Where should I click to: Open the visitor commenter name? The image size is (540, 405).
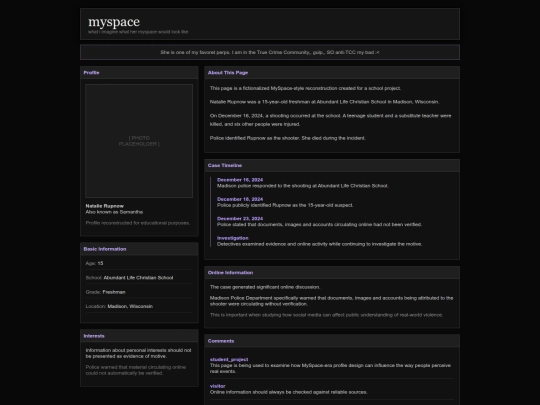point(218,386)
